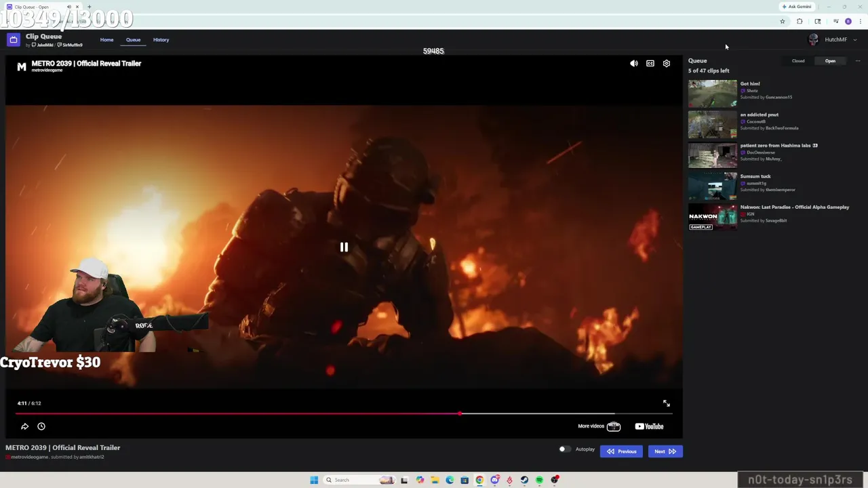
Task: Share the video with arrow icon
Action: pyautogui.click(x=25, y=426)
